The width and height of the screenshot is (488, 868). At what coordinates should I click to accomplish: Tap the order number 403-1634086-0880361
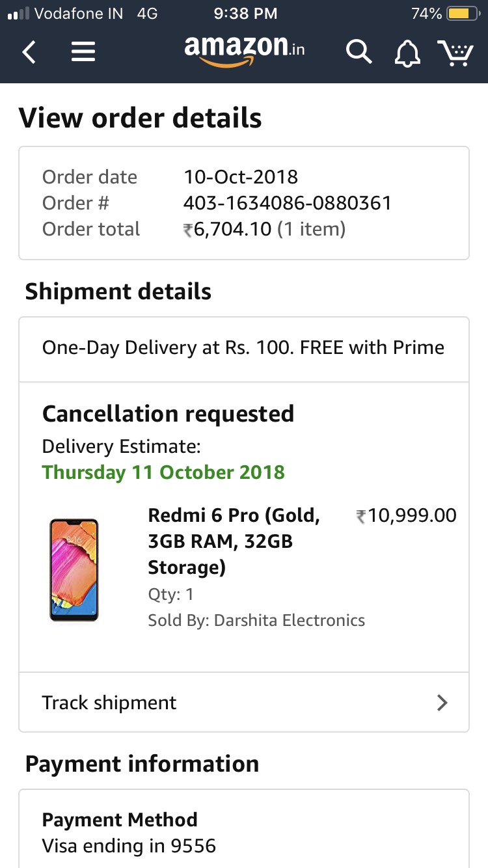pyautogui.click(x=287, y=203)
